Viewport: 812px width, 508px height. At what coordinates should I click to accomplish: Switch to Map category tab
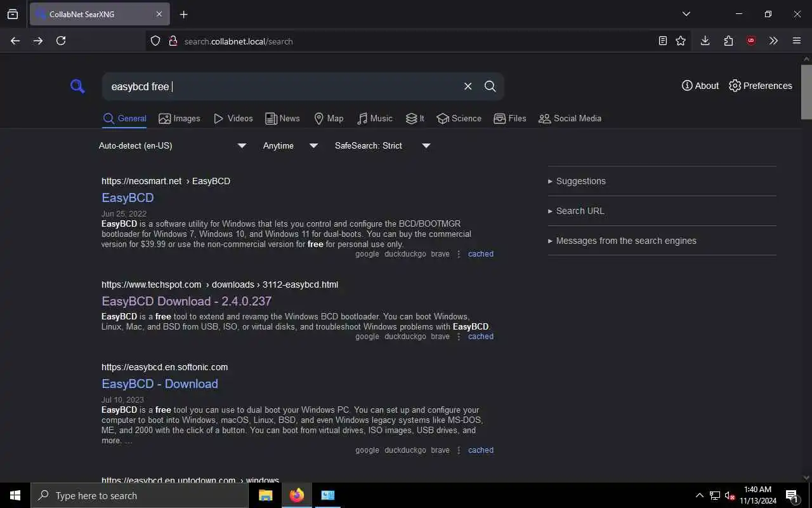329,118
